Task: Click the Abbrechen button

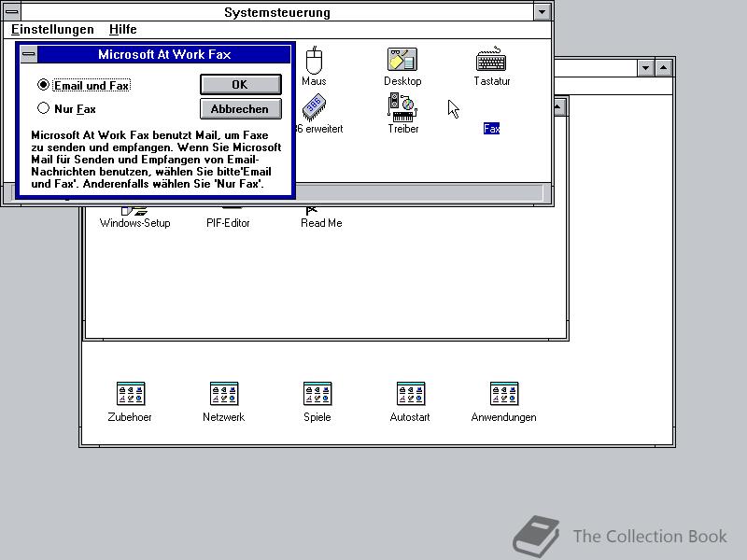Action: coord(241,109)
